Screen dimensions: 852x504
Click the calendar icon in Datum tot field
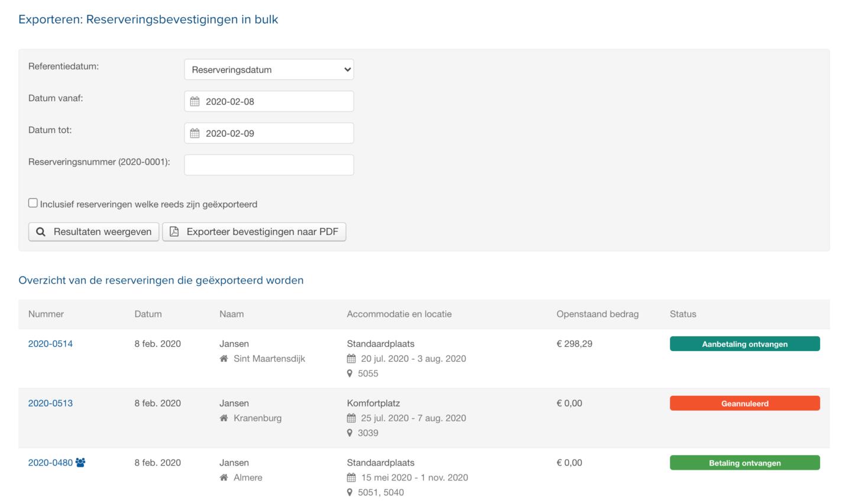point(195,134)
